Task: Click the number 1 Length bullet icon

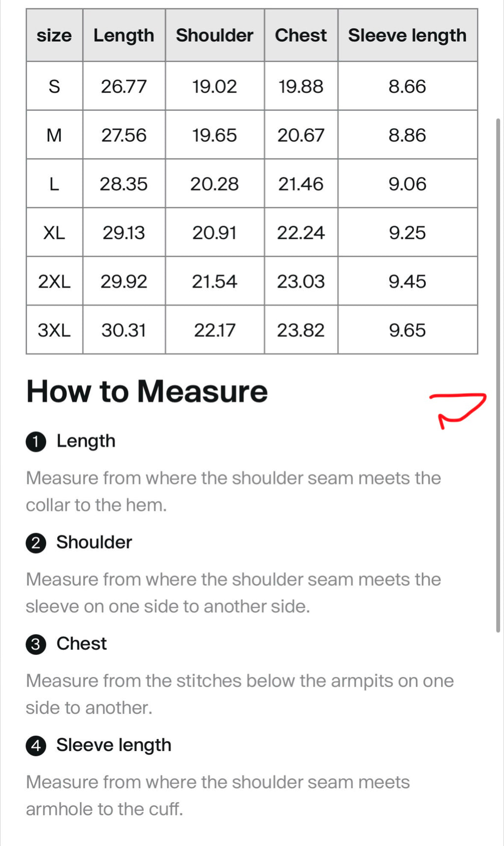Action: coord(36,442)
